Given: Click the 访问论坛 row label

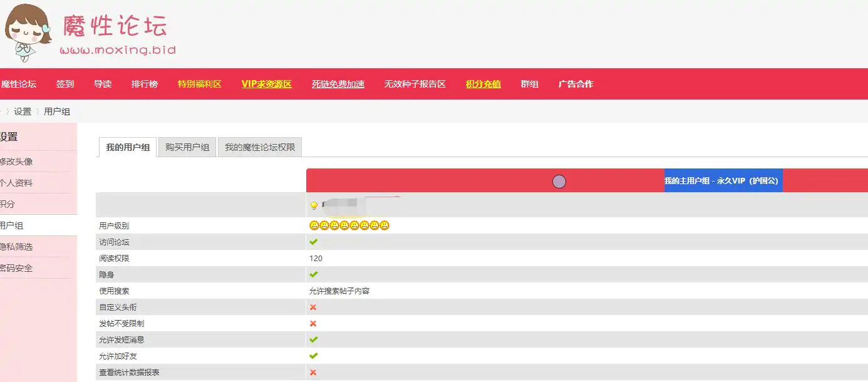Looking at the screenshot, I should click(114, 242).
